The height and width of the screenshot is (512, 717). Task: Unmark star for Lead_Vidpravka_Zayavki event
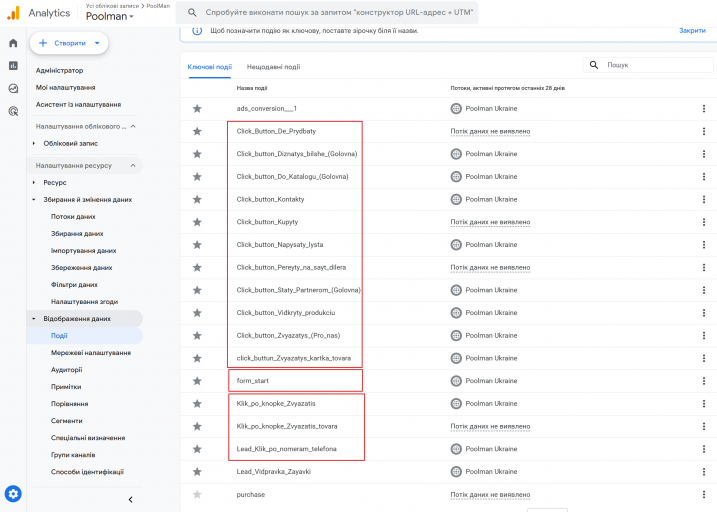coord(197,471)
